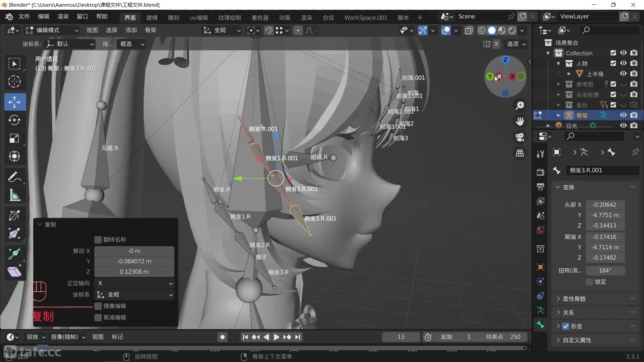Screen dimensions: 644x362
Task: Toggle the 锁定 checkbox
Action: click(x=589, y=282)
